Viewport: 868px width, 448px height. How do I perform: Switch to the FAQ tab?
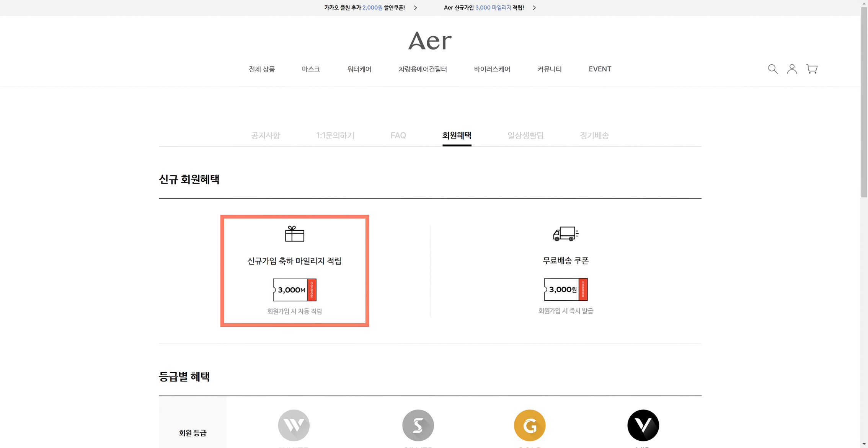pos(398,135)
